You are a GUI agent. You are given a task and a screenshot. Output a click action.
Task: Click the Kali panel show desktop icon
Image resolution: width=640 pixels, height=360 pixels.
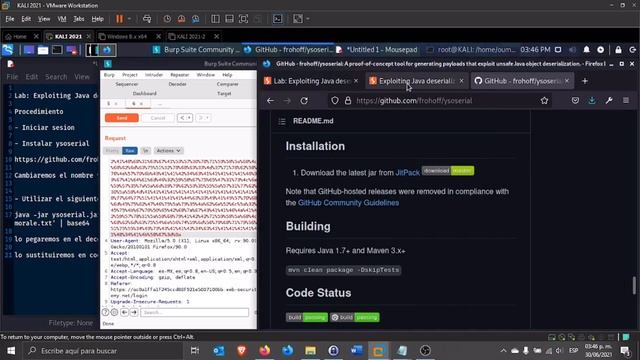click(x=29, y=50)
